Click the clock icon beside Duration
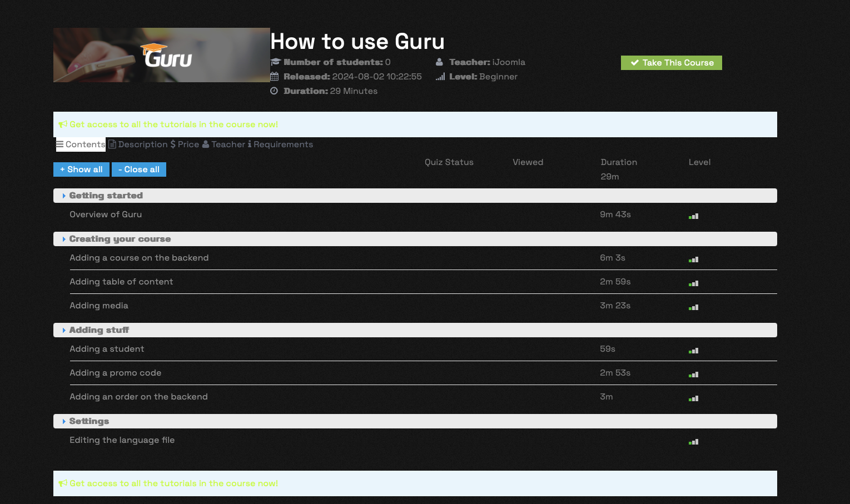This screenshot has width=850, height=504. [274, 91]
